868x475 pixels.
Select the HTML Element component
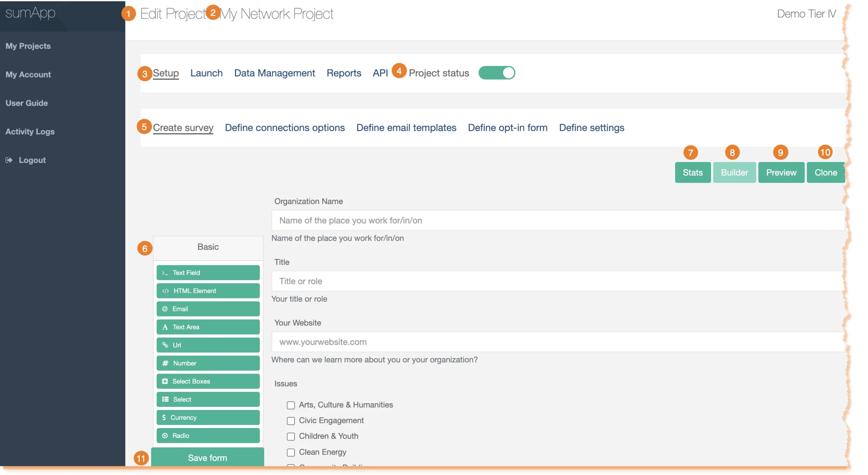pyautogui.click(x=208, y=291)
